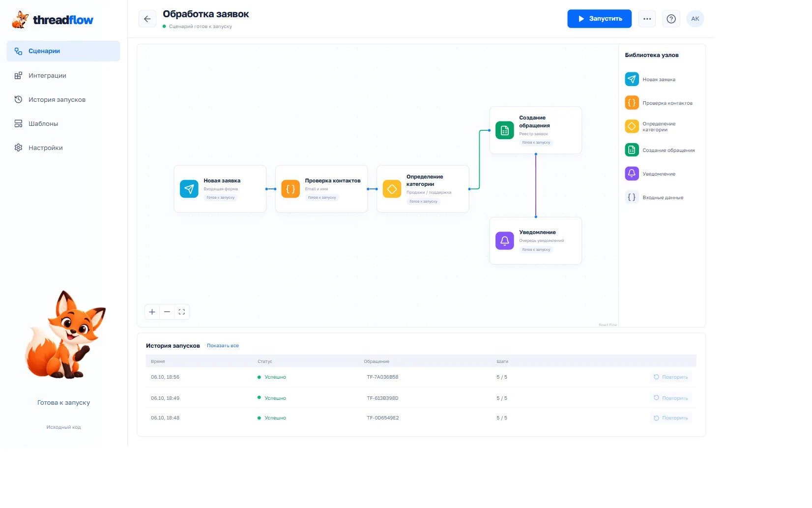The width and height of the screenshot is (812, 508).
Task: Open the Уведомление canvas node
Action: [x=536, y=241]
